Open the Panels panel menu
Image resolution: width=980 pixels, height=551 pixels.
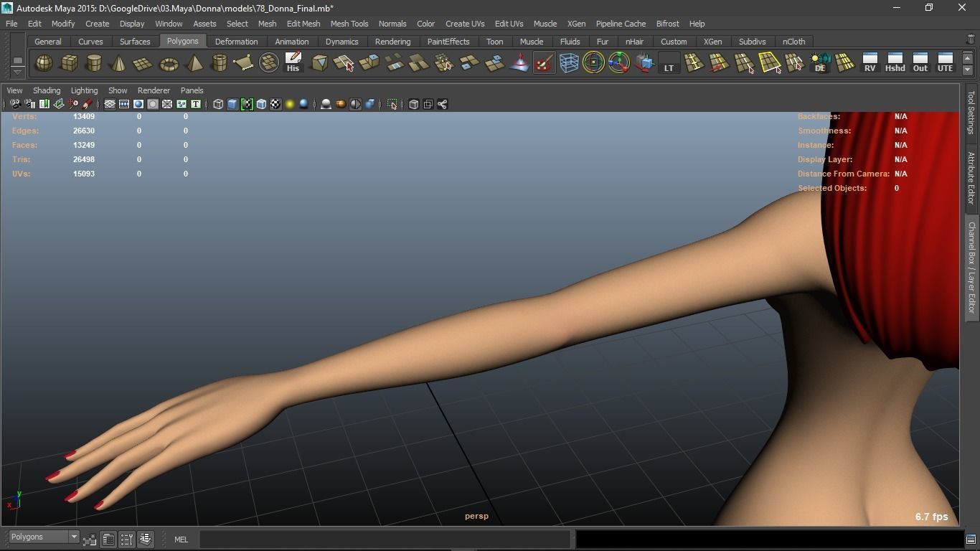[192, 90]
